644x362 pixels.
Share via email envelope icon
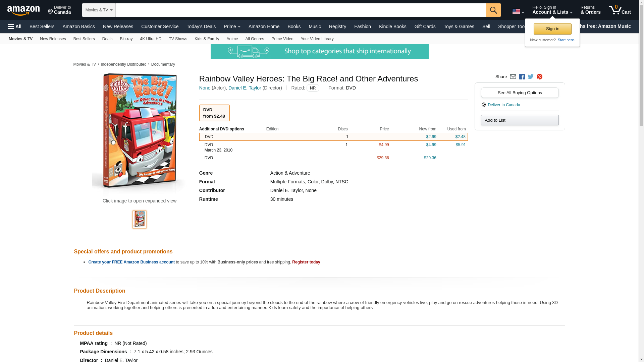513,77
